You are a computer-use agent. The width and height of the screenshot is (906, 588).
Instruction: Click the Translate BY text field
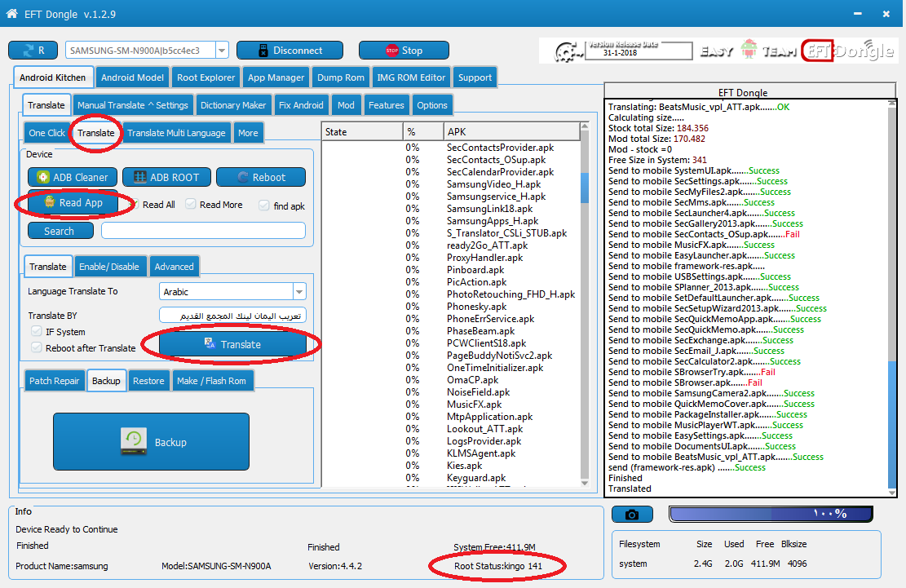pos(233,316)
